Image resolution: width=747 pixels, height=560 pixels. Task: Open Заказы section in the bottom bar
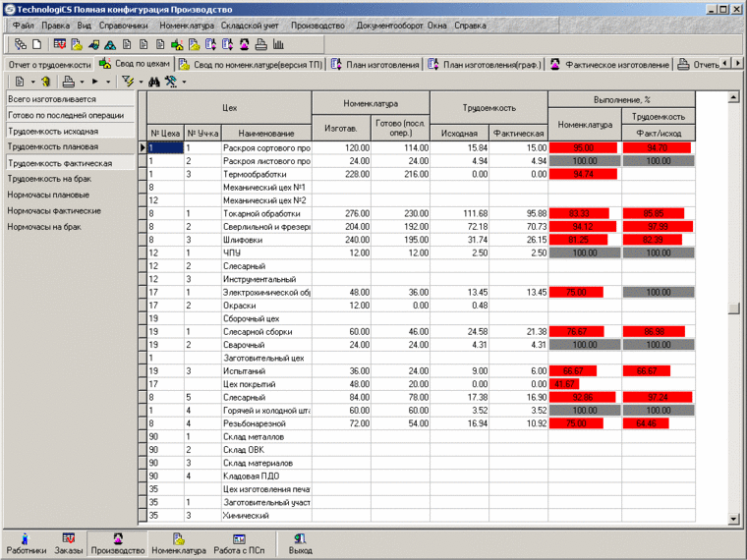coord(68,544)
